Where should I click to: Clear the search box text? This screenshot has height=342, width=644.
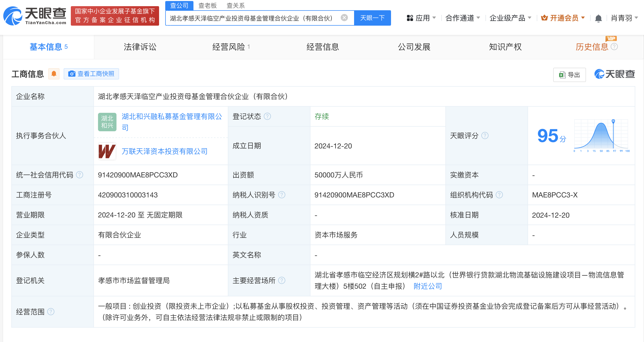(x=344, y=18)
